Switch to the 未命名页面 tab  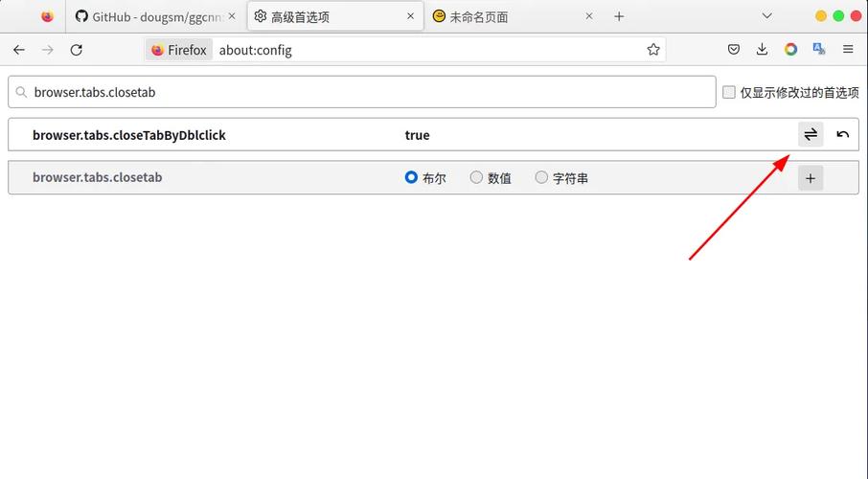coord(514,16)
